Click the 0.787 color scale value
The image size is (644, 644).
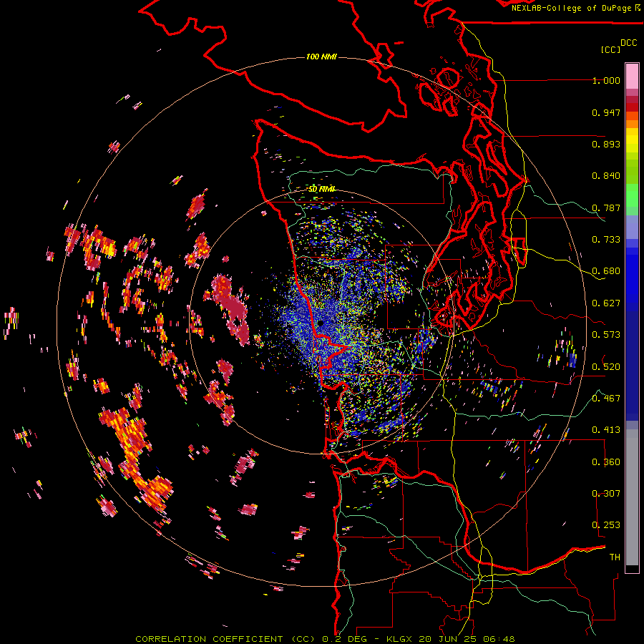pyautogui.click(x=606, y=208)
